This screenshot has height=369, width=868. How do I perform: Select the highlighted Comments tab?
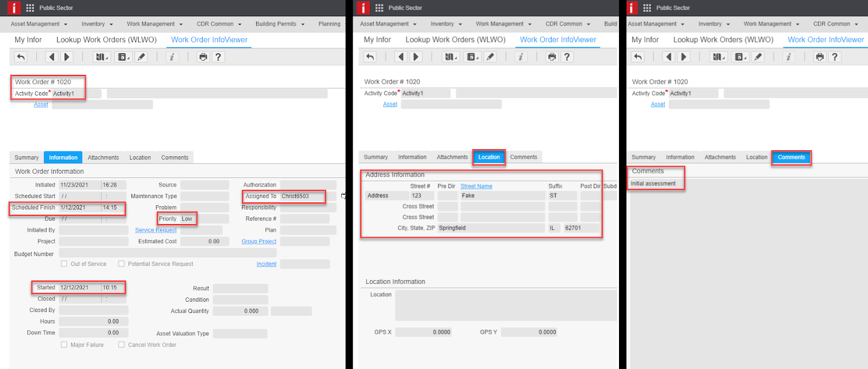[x=791, y=157]
